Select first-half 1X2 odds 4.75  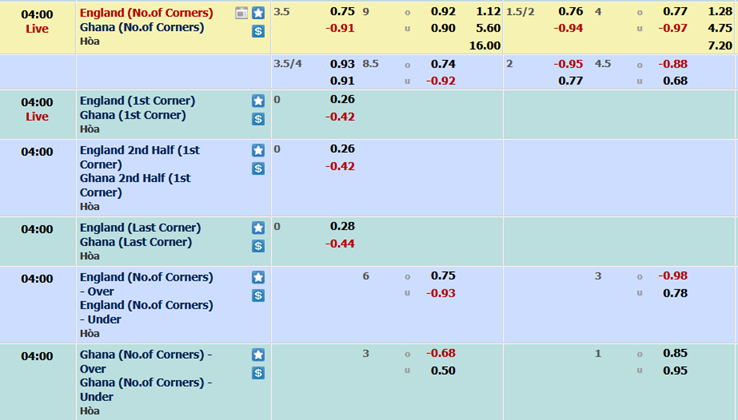coord(720,28)
